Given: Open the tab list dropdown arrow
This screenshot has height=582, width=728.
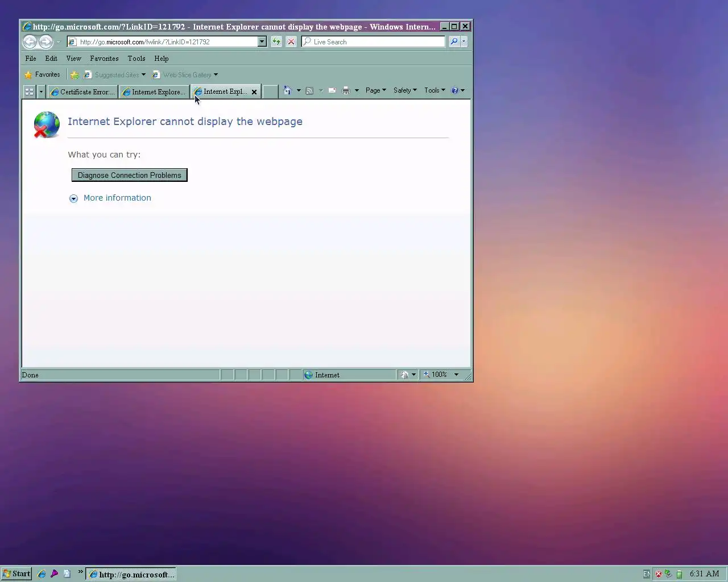Looking at the screenshot, I should (41, 92).
